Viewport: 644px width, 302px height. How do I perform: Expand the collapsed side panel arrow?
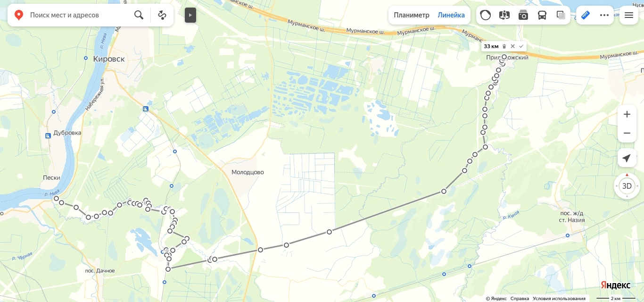click(x=190, y=15)
